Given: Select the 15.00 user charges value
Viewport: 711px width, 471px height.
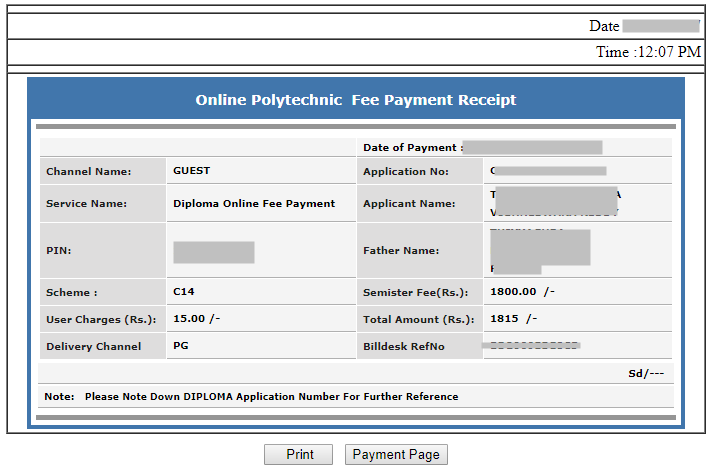Looking at the screenshot, I should [x=196, y=319].
